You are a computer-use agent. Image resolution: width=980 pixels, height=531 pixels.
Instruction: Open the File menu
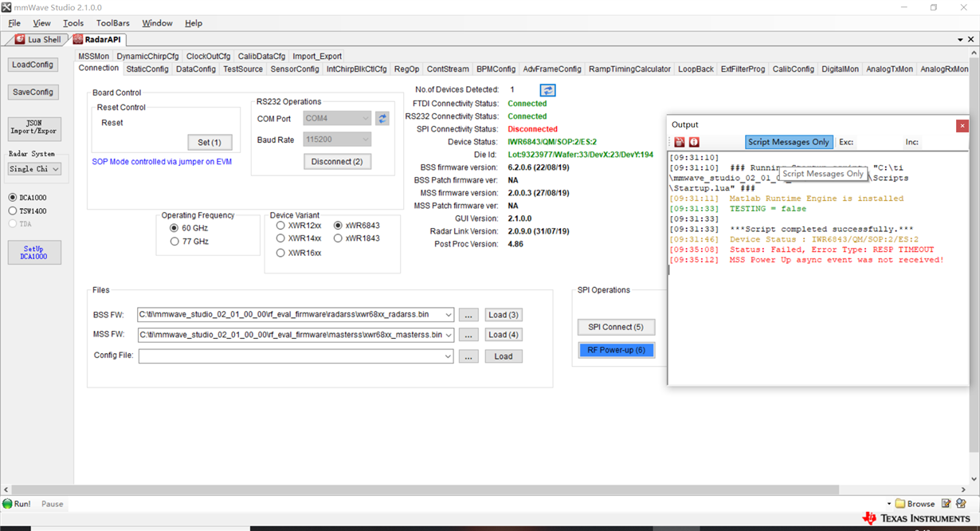click(x=14, y=23)
